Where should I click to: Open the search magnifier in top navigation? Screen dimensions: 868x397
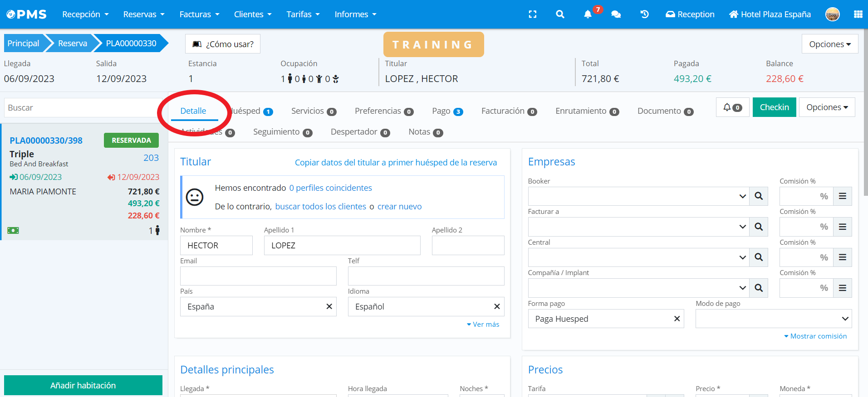coord(560,15)
